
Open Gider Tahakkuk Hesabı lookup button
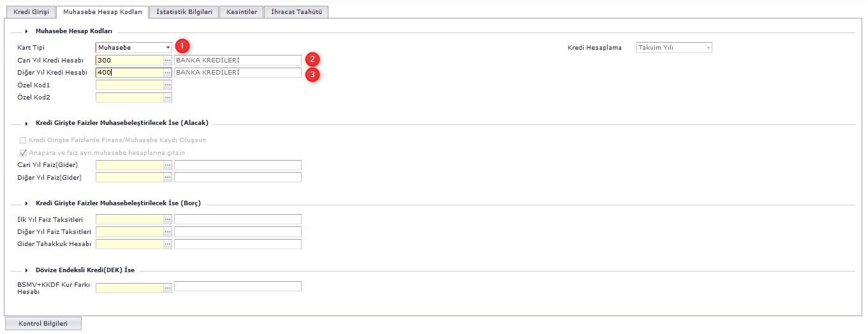168,244
